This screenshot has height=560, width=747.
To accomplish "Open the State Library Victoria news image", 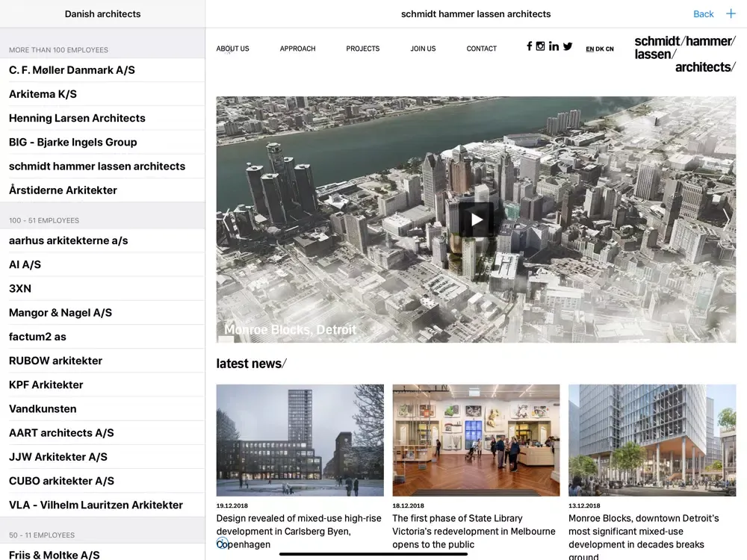I will pyautogui.click(x=476, y=441).
